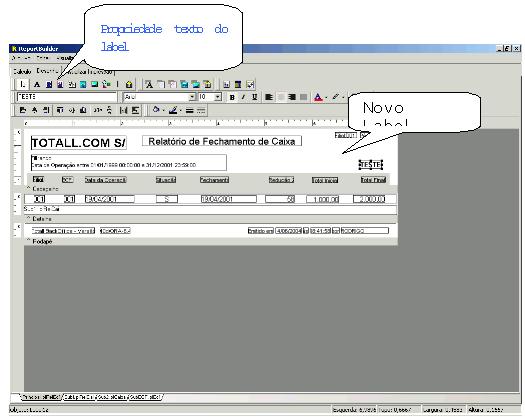525x419 pixels.
Task: Select the Label component tool
Action: (37, 85)
